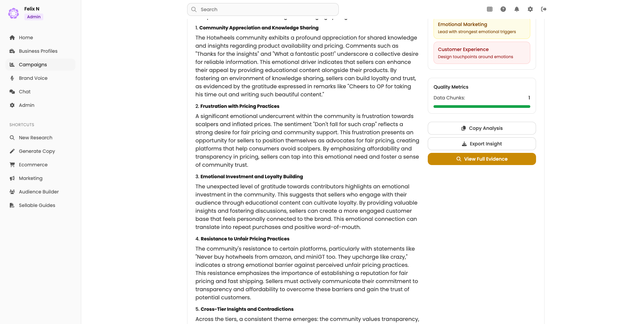This screenshot has height=324, width=644.
Task: Switch to the Business Profiles section
Action: click(x=38, y=51)
